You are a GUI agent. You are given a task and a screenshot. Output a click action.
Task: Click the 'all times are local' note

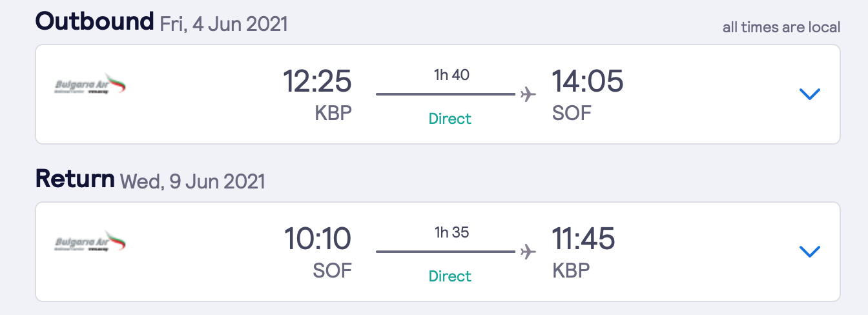coord(781,27)
